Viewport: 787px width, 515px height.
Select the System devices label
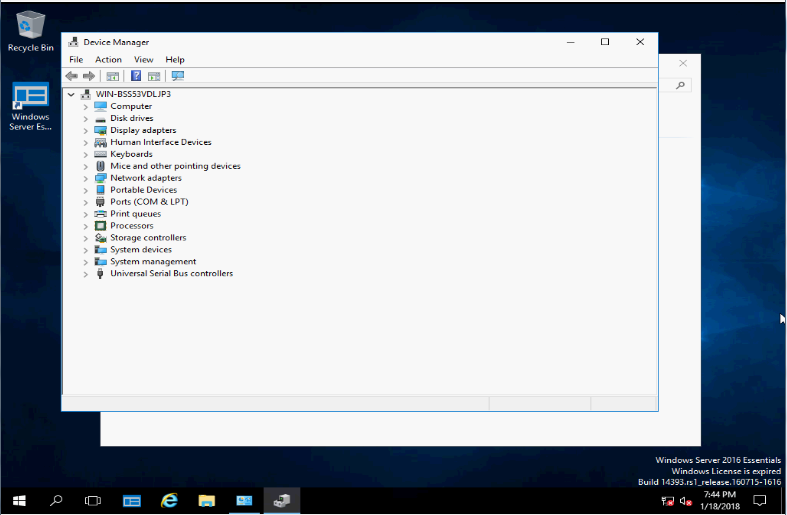(141, 249)
